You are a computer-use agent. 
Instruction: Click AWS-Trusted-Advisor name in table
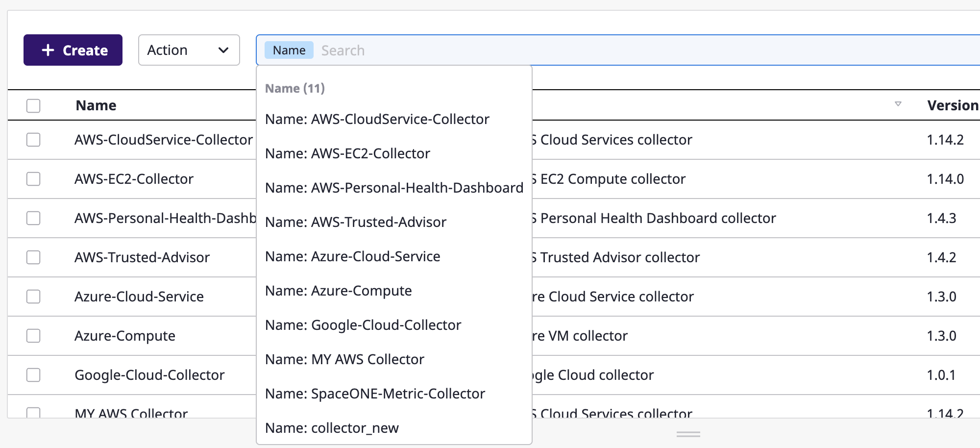point(142,257)
